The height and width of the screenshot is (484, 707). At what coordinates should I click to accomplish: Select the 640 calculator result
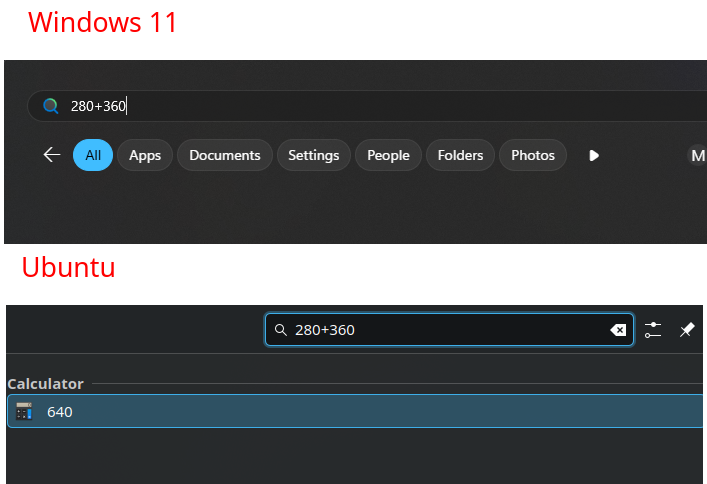click(350, 411)
